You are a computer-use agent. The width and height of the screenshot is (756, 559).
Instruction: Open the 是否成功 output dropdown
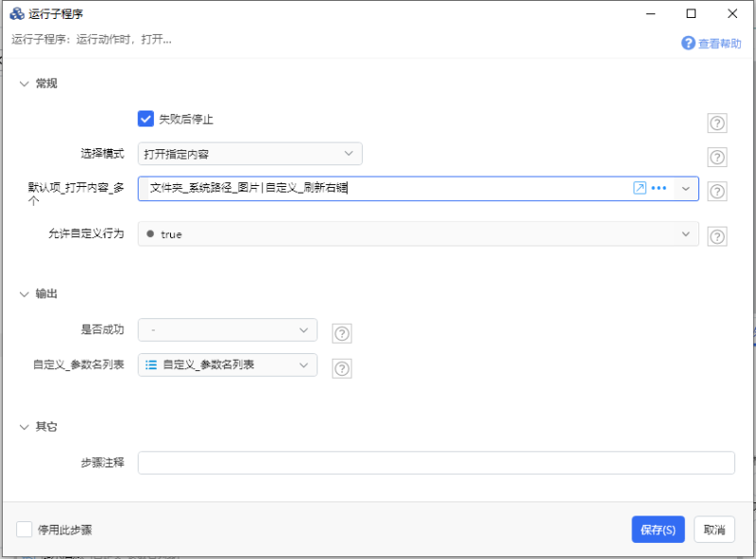pyautogui.click(x=227, y=330)
